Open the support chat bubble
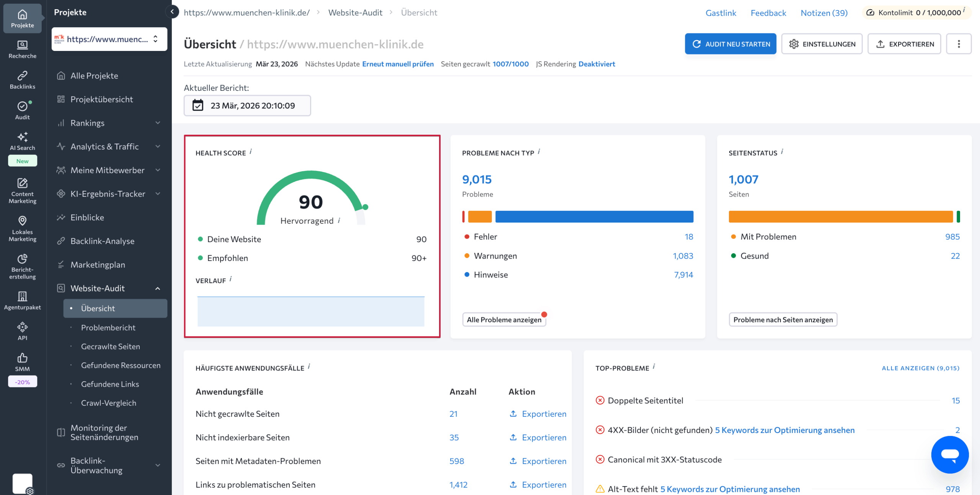This screenshot has width=980, height=495. click(950, 455)
